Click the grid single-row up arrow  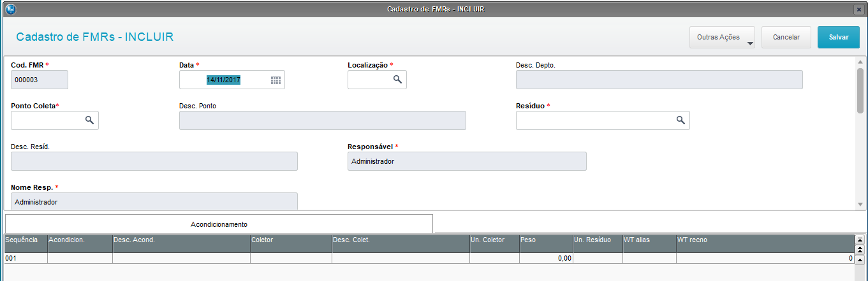click(859, 259)
